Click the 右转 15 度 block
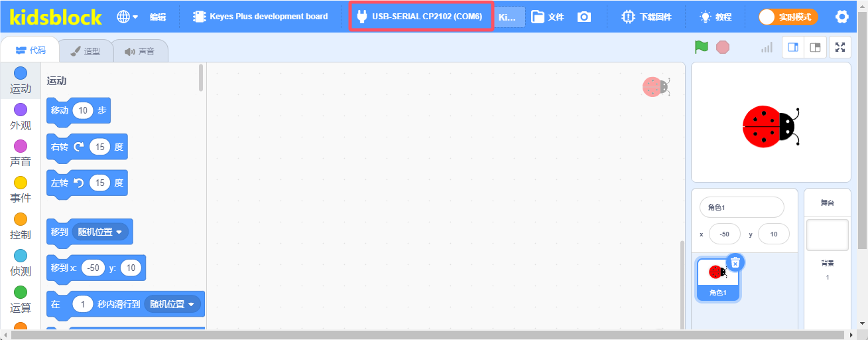This screenshot has height=340, width=868. click(87, 147)
